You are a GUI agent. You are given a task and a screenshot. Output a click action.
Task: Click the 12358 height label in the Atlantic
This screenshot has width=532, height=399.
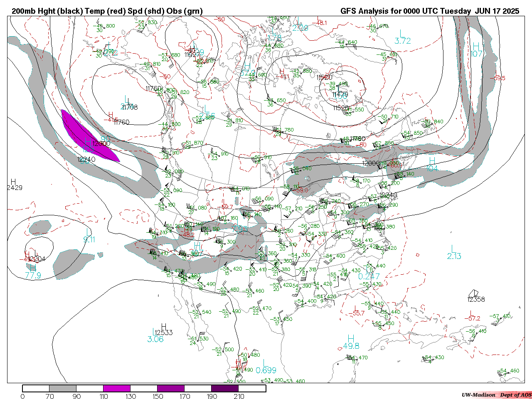point(476,299)
